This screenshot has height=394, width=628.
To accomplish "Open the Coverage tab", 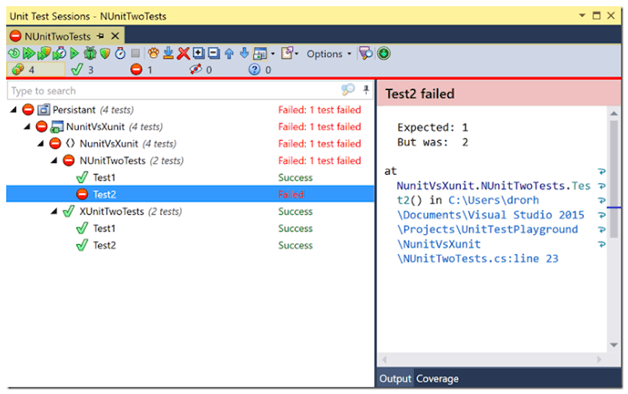I will pos(437,379).
